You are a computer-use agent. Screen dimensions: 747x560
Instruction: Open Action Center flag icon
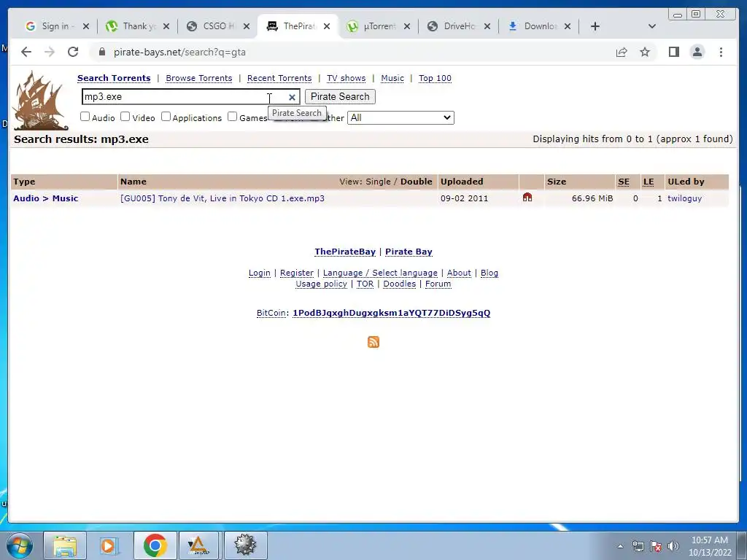tap(656, 546)
